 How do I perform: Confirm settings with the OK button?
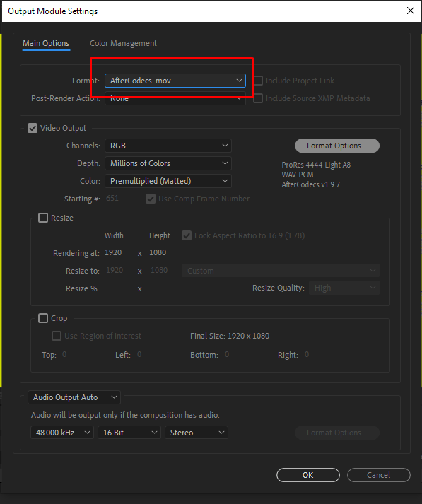(308, 475)
